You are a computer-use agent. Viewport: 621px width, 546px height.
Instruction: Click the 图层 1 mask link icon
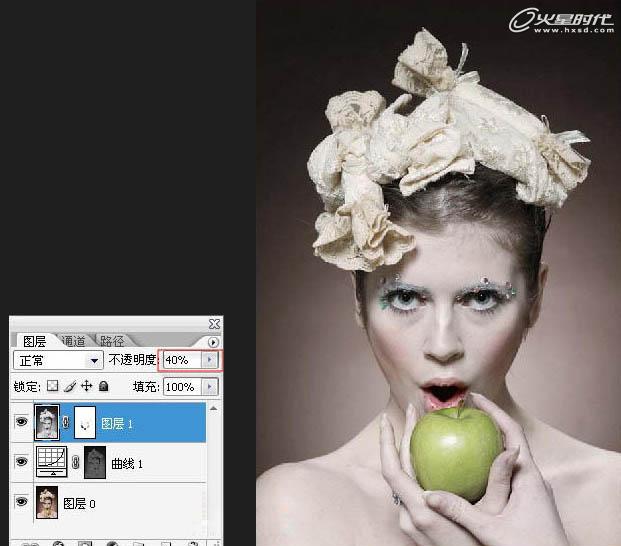(66, 422)
